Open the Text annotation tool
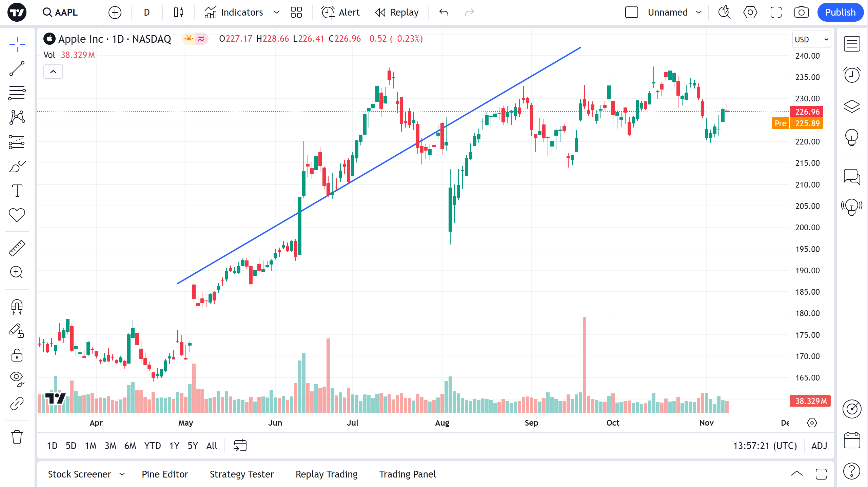Viewport: 868px width, 487px height. tap(17, 191)
